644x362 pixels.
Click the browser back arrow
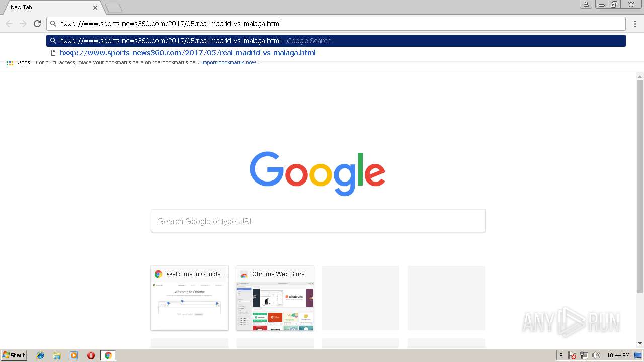click(x=9, y=24)
